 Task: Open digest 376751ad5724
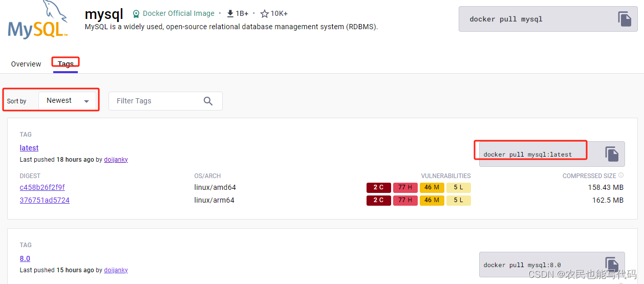pos(45,200)
